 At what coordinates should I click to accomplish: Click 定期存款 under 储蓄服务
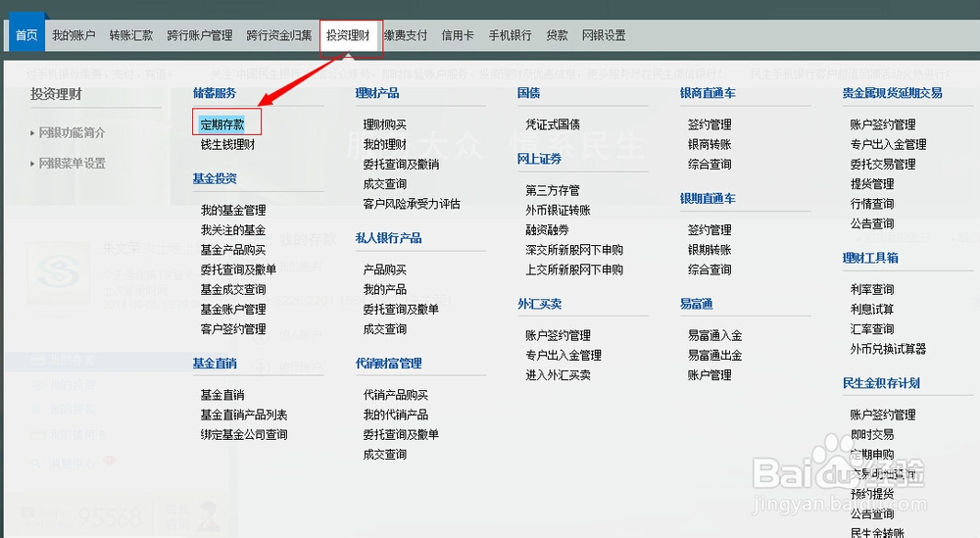point(222,124)
